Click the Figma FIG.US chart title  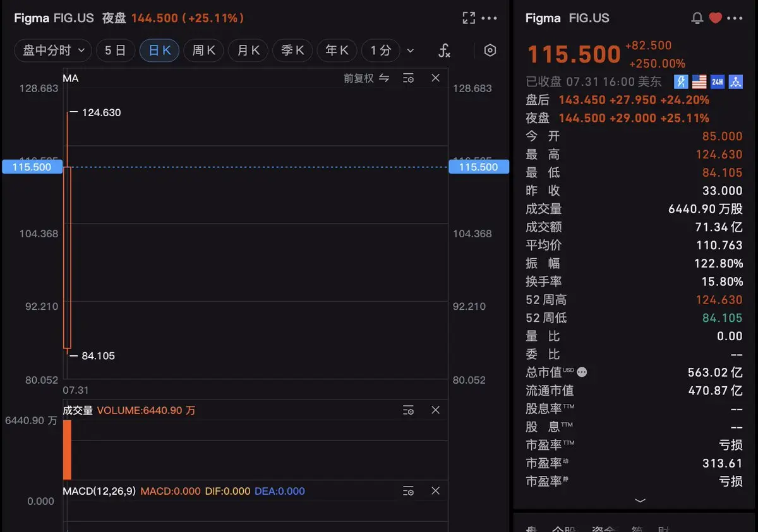point(54,18)
